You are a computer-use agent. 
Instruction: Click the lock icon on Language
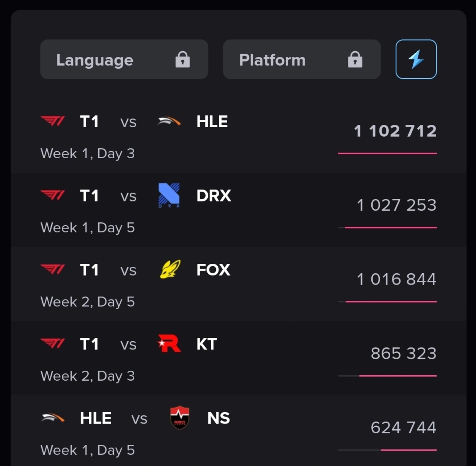(x=182, y=60)
